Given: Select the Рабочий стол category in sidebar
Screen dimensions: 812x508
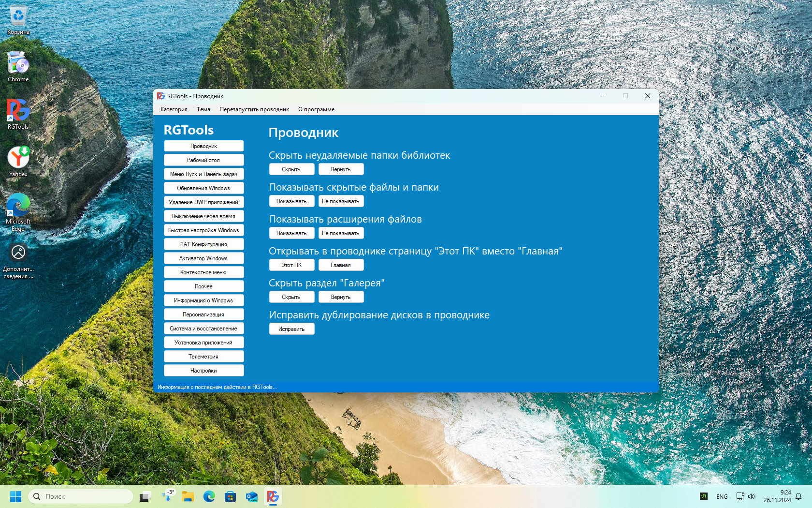Looking at the screenshot, I should pyautogui.click(x=203, y=160).
